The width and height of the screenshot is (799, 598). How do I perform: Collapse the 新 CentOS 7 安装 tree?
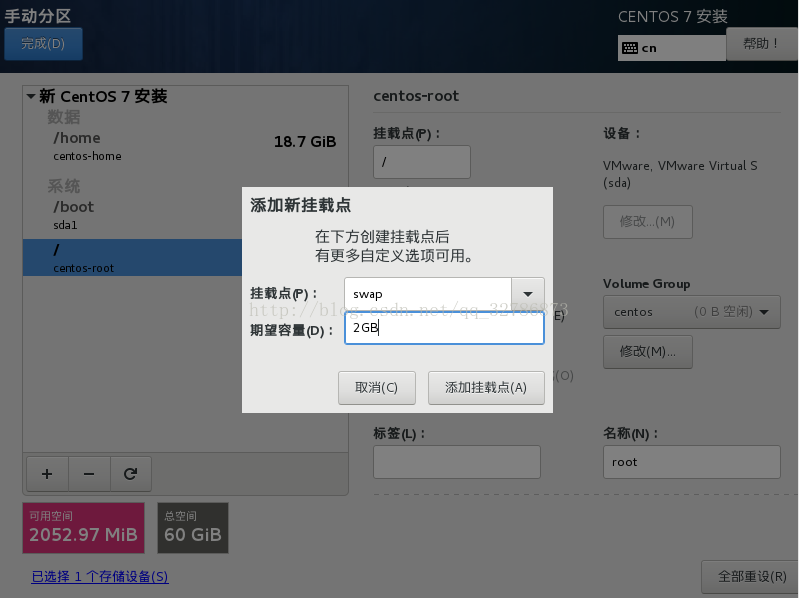(x=31, y=96)
